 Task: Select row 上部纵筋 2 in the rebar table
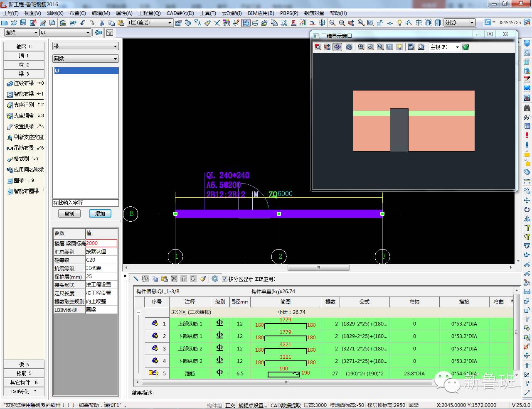click(x=328, y=348)
